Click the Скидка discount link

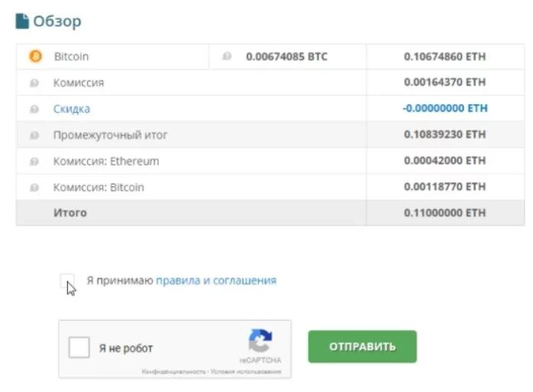click(72, 109)
